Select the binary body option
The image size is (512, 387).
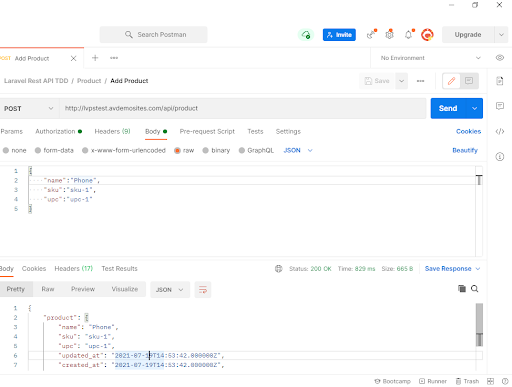coord(216,150)
